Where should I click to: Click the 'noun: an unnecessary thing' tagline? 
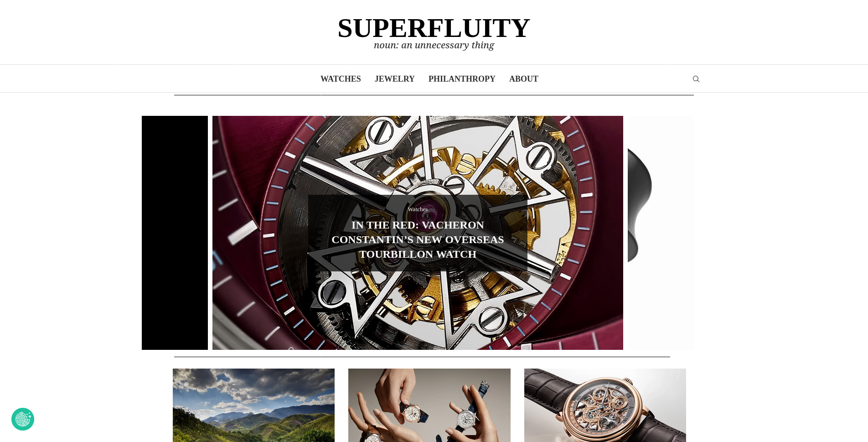pyautogui.click(x=434, y=45)
